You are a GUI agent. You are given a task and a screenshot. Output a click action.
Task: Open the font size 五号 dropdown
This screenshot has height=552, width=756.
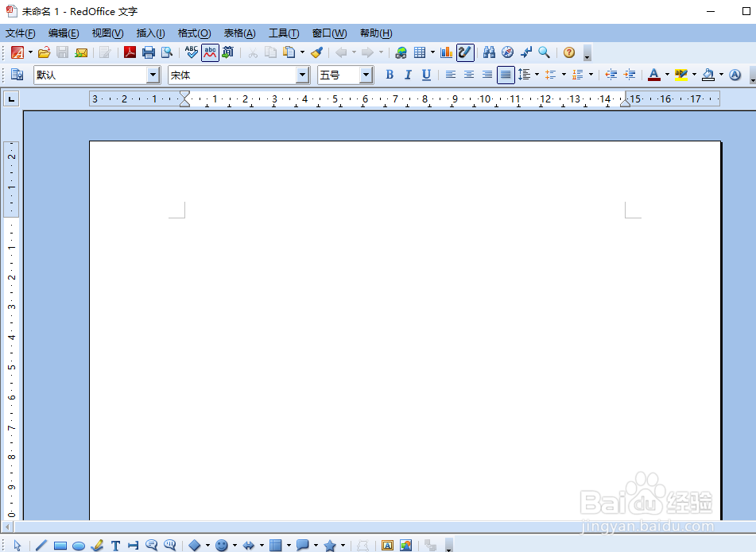[x=366, y=75]
